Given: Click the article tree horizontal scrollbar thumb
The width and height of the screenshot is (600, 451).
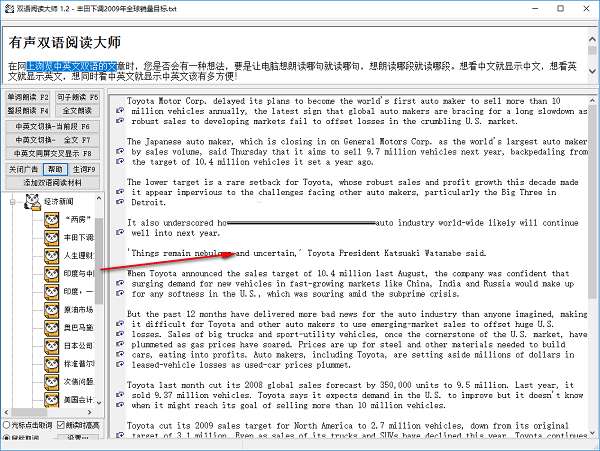Looking at the screenshot, I should [x=29, y=412].
